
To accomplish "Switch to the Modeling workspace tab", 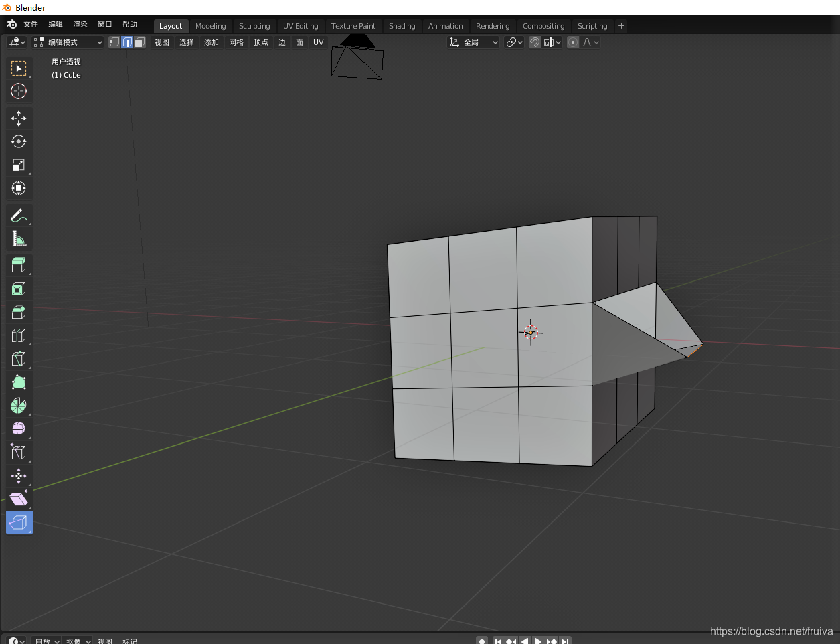I will pyautogui.click(x=211, y=26).
